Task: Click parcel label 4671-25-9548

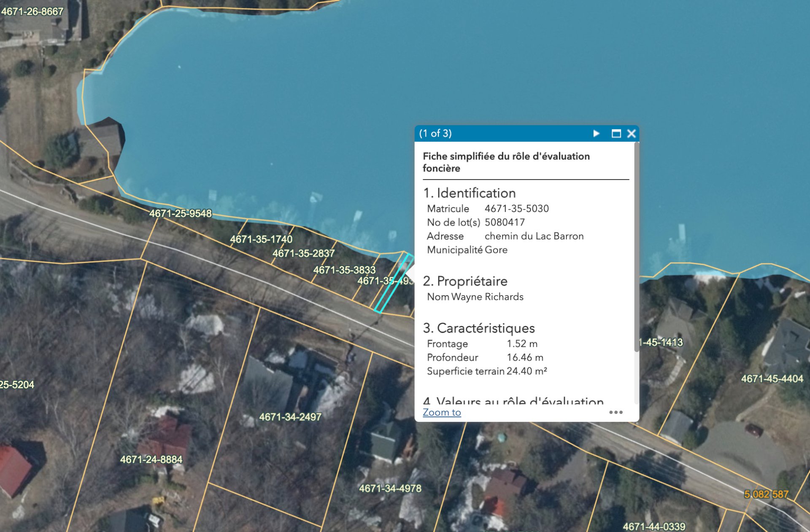Action: pos(180,213)
